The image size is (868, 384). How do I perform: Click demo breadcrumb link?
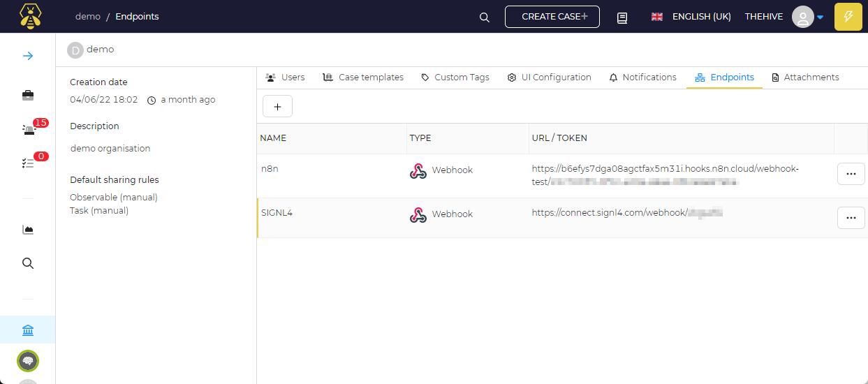pyautogui.click(x=88, y=17)
